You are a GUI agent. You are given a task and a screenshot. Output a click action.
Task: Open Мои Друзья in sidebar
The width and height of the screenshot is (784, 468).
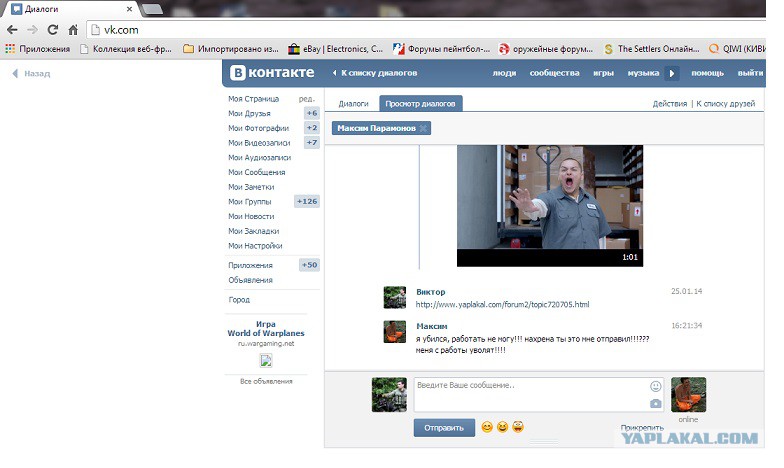[x=249, y=114]
